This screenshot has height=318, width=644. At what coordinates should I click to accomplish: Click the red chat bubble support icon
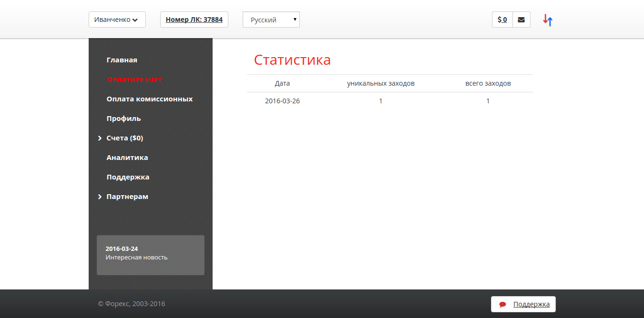[502, 305]
